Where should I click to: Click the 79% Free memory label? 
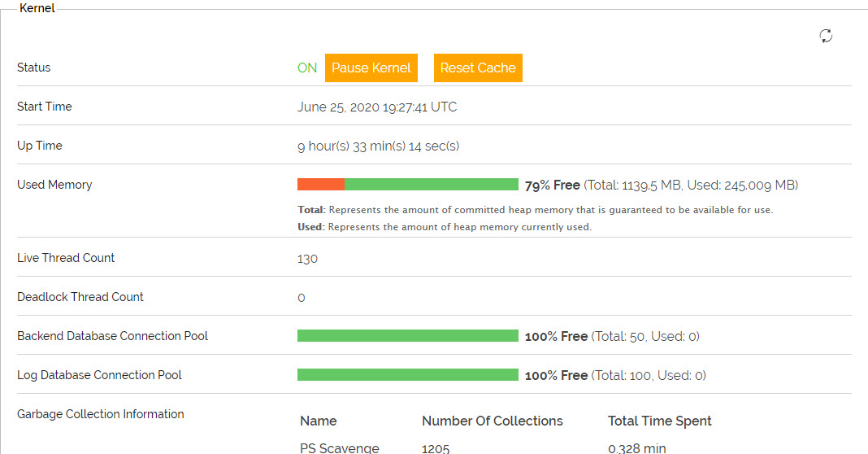[552, 186]
